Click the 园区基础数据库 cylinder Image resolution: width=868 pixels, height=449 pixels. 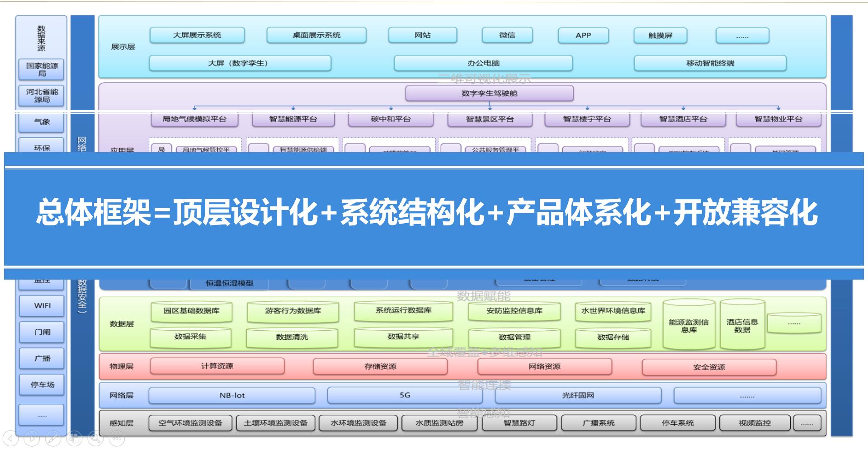[x=192, y=311]
